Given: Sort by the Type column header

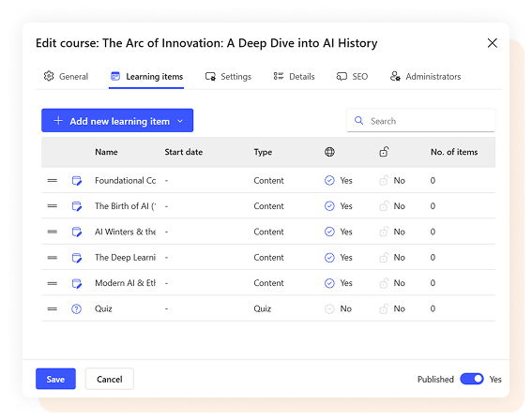Looking at the screenshot, I should click(263, 152).
